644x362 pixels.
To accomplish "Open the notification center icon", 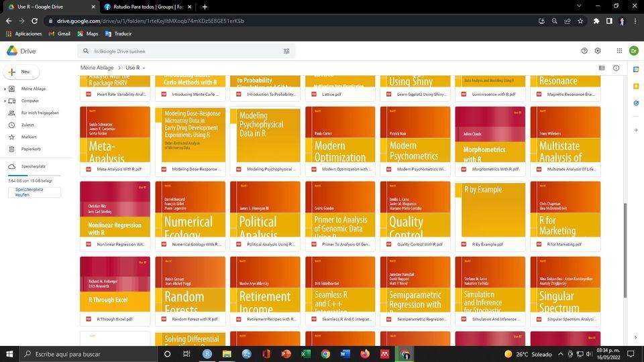I will point(631,354).
